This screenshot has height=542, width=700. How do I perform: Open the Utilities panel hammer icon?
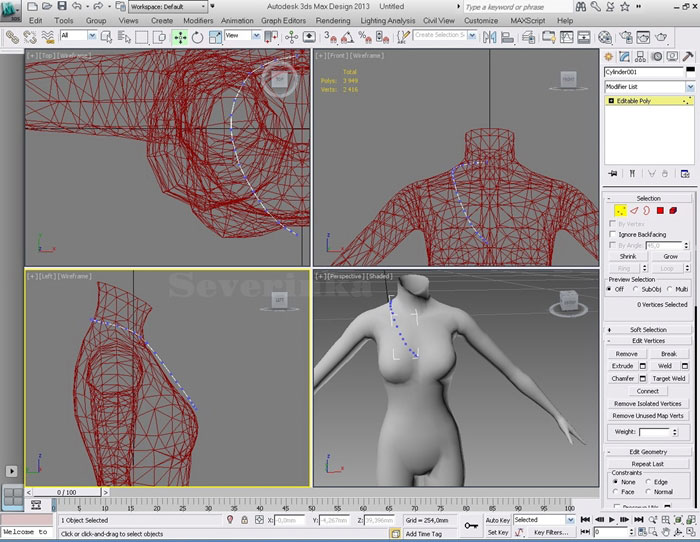point(687,57)
